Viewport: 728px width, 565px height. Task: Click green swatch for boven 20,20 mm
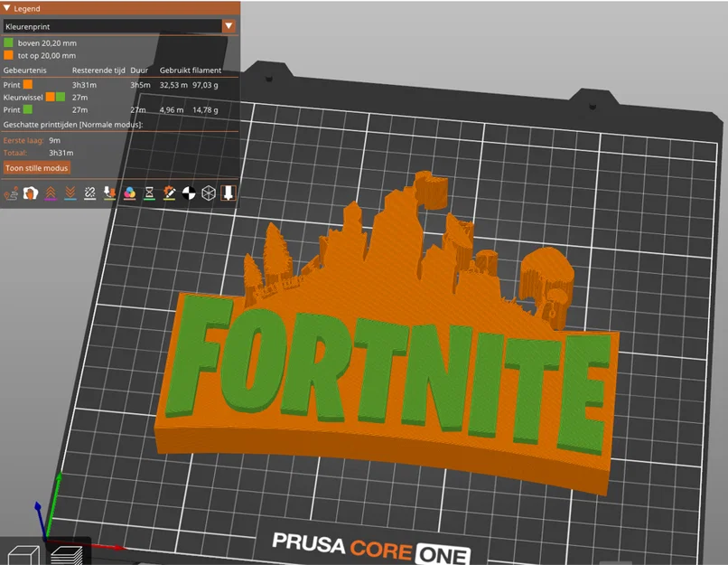(8, 42)
